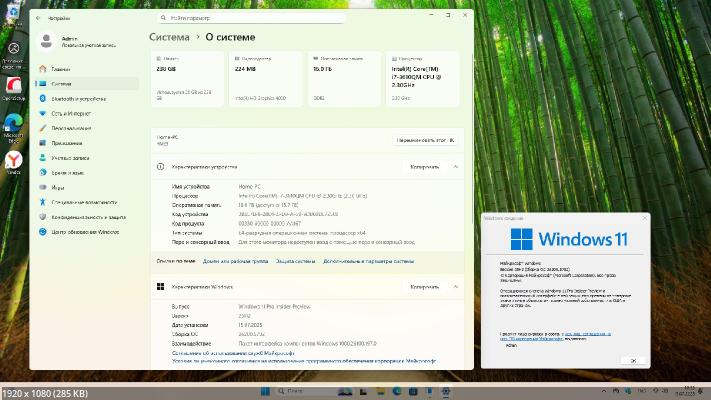Open Сеть и Интернет settings
The height and width of the screenshot is (400, 711).
point(86,113)
